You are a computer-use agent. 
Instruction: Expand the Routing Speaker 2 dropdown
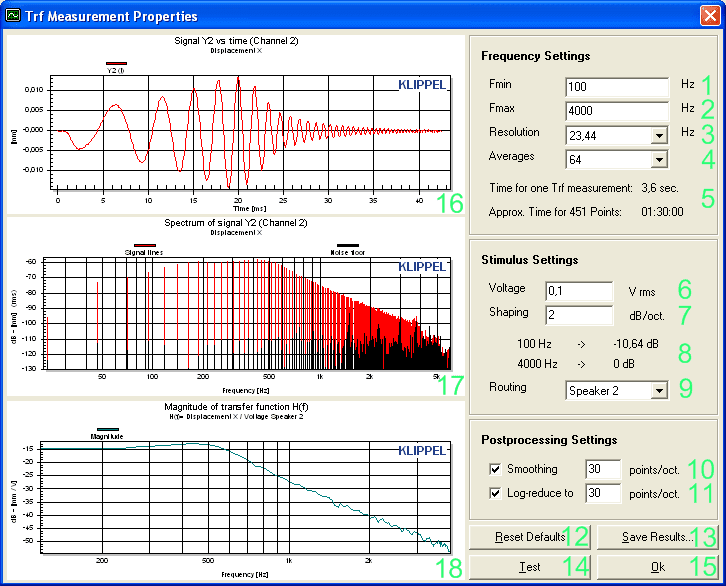(x=659, y=391)
